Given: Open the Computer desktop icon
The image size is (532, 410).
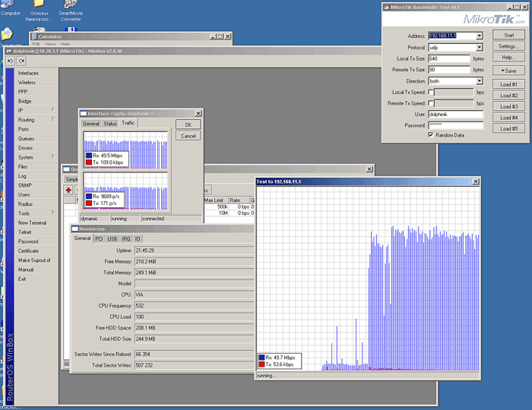Looking at the screenshot, I should point(10,8).
